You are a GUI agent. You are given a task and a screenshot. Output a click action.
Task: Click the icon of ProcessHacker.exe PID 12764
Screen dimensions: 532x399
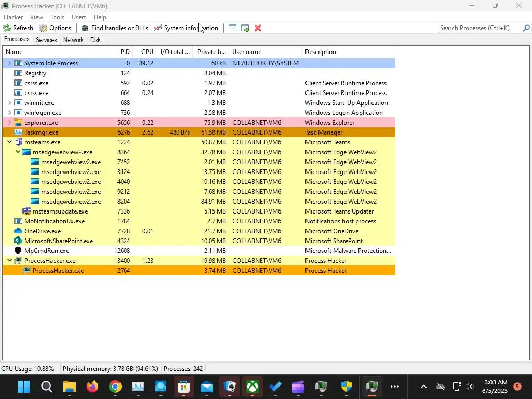(26, 270)
